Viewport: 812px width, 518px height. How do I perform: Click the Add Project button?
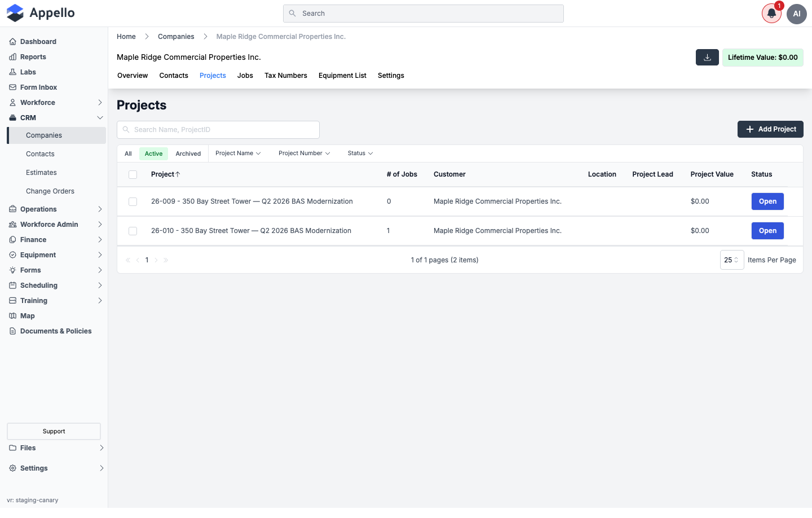770,129
